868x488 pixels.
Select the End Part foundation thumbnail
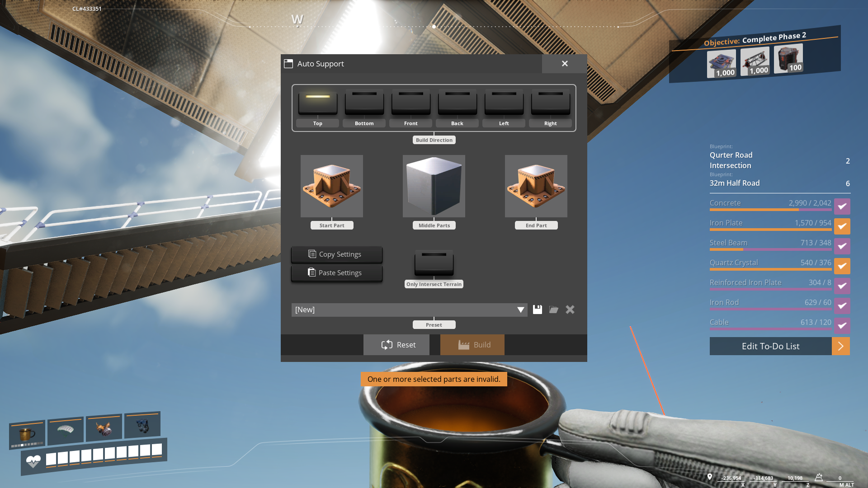point(536,186)
